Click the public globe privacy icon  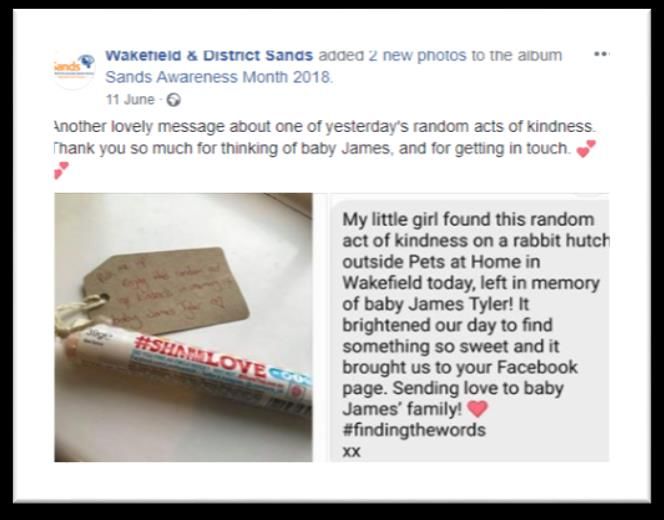[174, 100]
